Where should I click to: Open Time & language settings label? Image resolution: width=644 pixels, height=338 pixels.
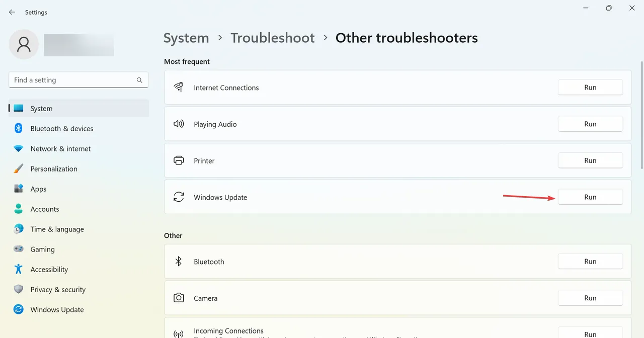tap(57, 229)
